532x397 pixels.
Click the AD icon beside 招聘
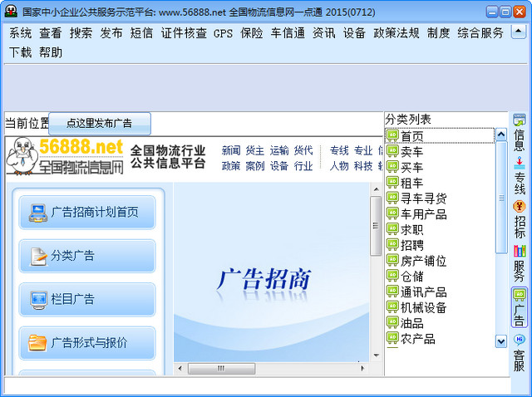392,245
